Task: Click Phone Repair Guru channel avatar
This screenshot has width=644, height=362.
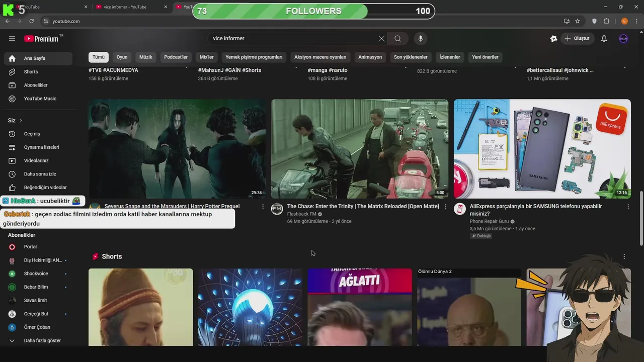Action: click(x=460, y=209)
